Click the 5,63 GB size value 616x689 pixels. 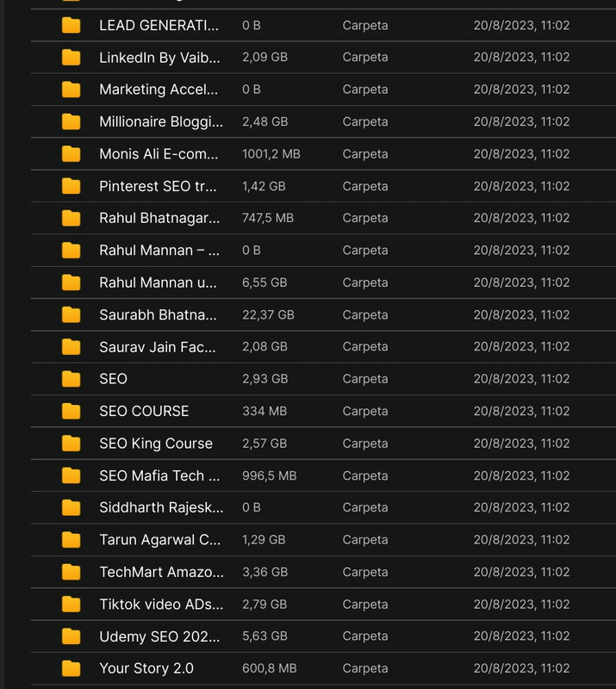(x=264, y=636)
